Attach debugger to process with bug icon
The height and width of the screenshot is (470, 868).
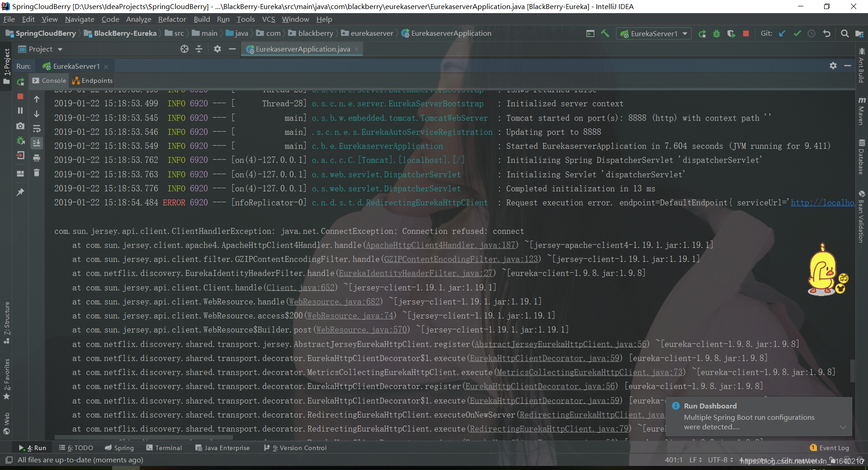click(20, 141)
